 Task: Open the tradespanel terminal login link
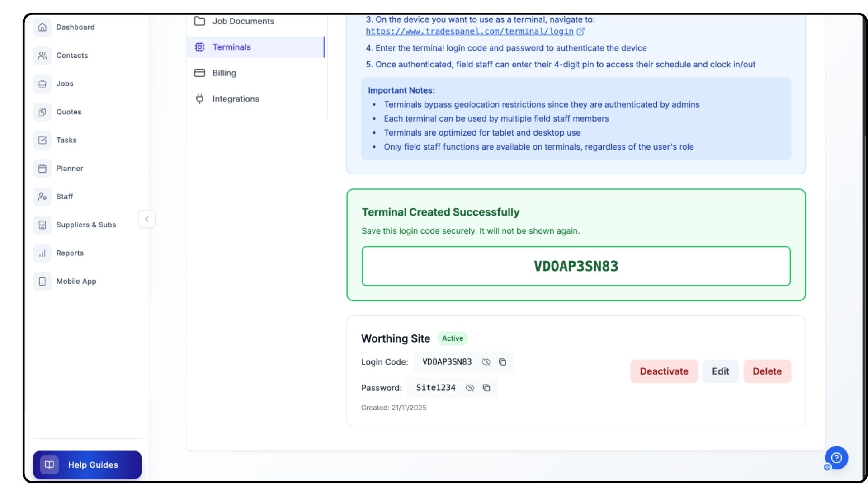(469, 32)
